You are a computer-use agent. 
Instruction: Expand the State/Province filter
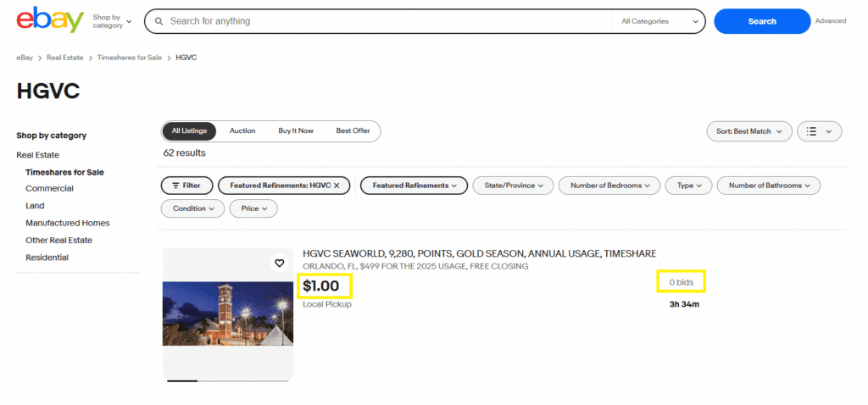tap(513, 186)
